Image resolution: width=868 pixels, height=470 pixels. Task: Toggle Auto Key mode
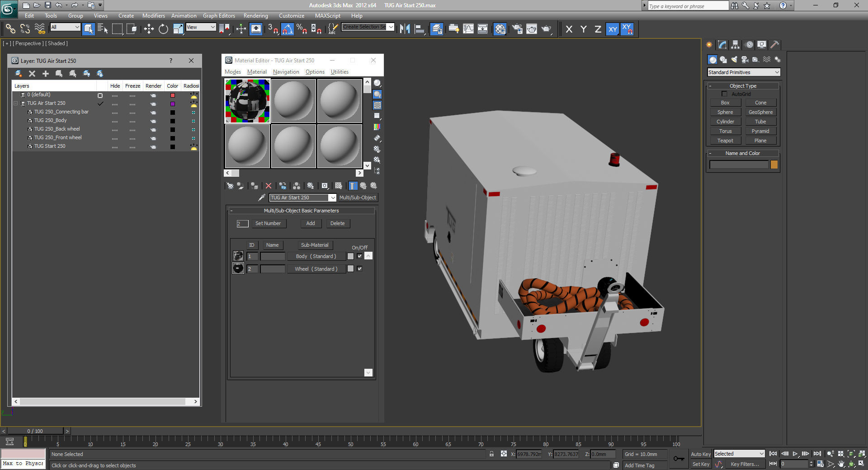pos(700,454)
